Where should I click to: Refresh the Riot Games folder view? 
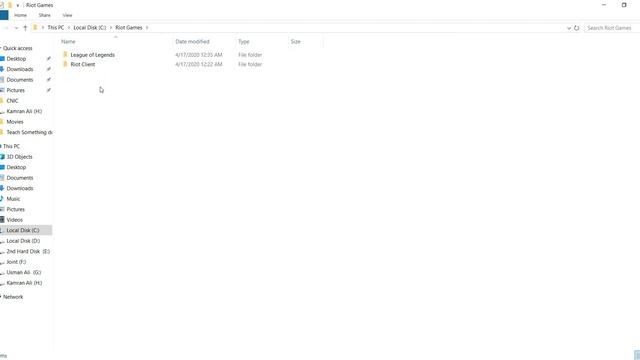tap(576, 28)
